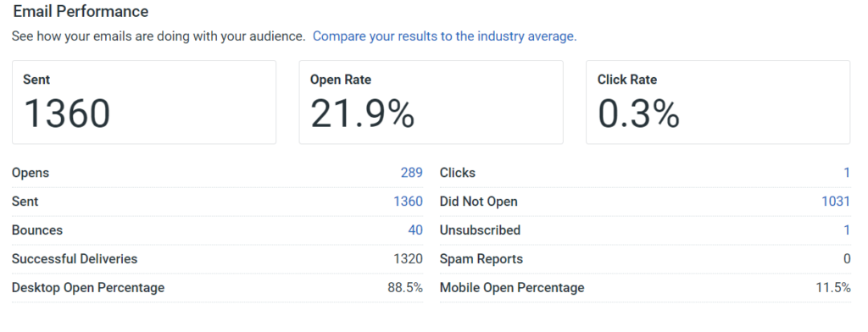Select the Click Rate summary card
The height and width of the screenshot is (332, 868).
point(718,102)
